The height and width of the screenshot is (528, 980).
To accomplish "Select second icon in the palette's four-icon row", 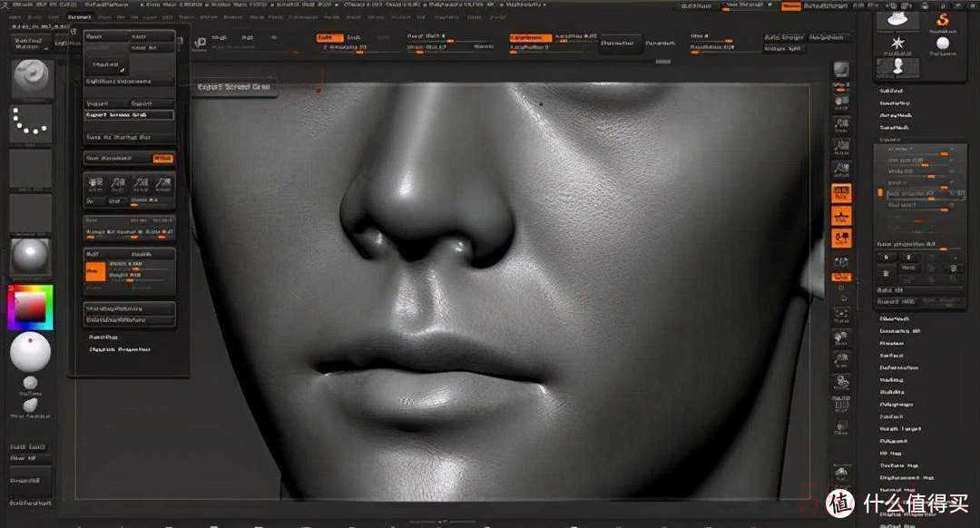I will pyautogui.click(x=118, y=183).
